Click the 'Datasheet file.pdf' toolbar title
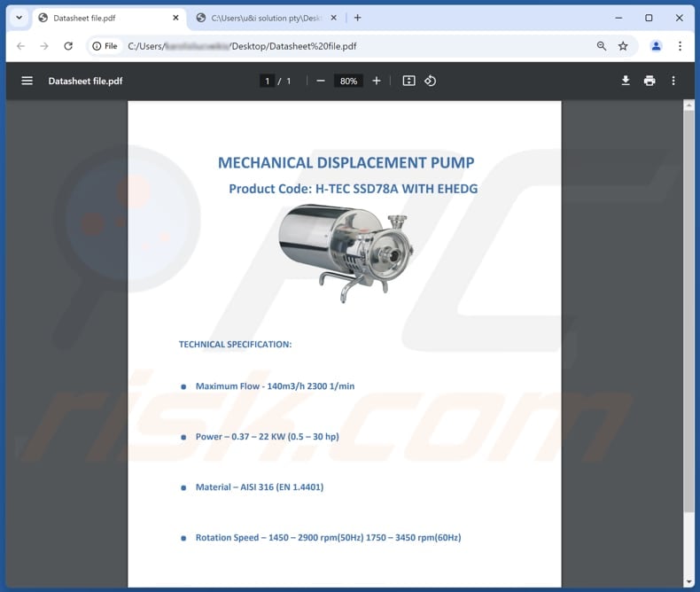Screen dimensions: 700x592 point(85,81)
